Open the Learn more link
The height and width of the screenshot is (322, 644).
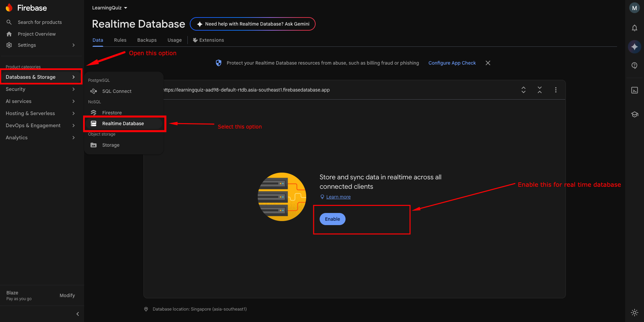pos(338,197)
